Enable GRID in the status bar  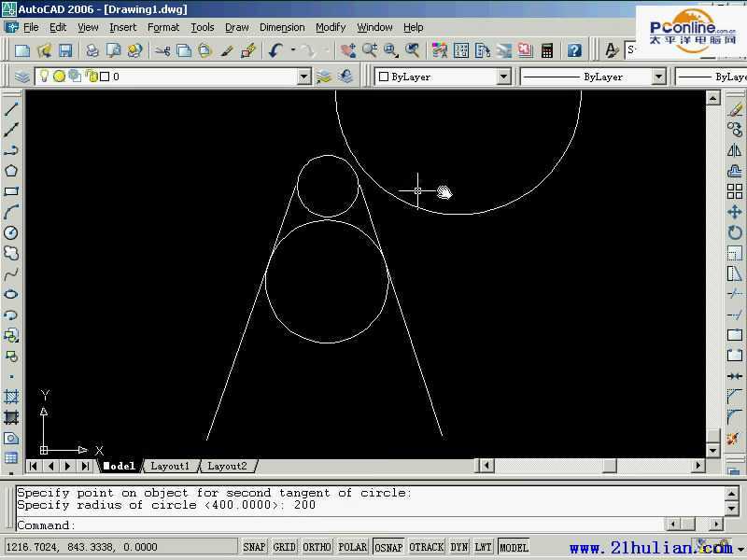(284, 547)
